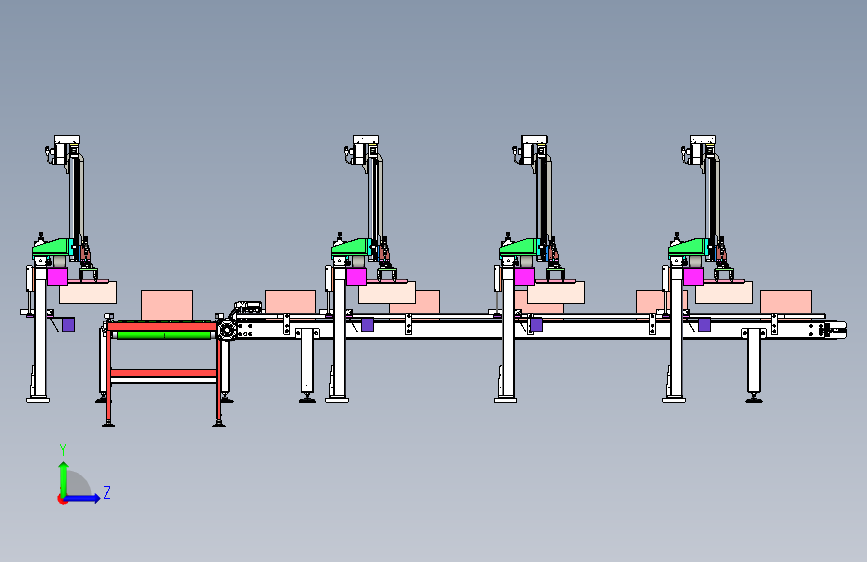867x562 pixels.
Task: Click the green Y axis arrow of the triad
Action: pos(64,478)
